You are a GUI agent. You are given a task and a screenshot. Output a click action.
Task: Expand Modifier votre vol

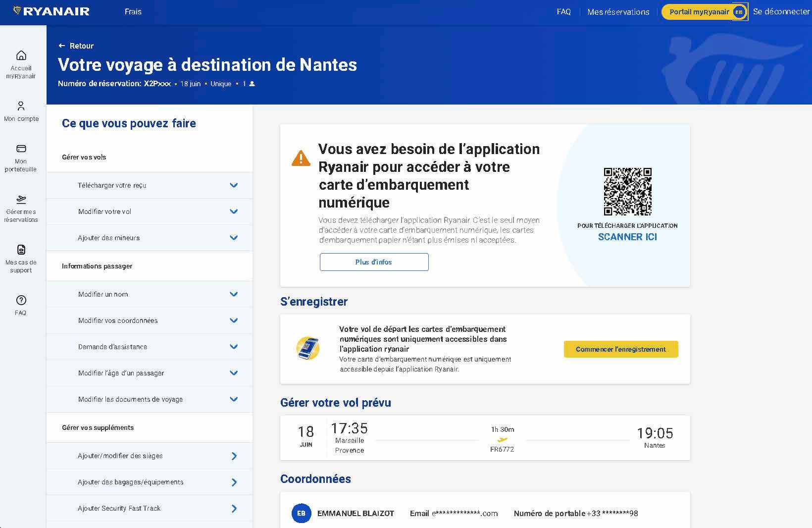[x=150, y=211]
